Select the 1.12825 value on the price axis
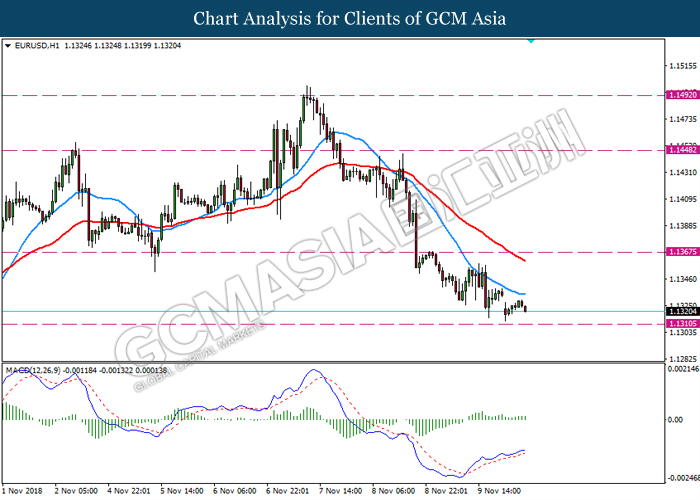Image resolution: width=700 pixels, height=500 pixels. [683, 359]
